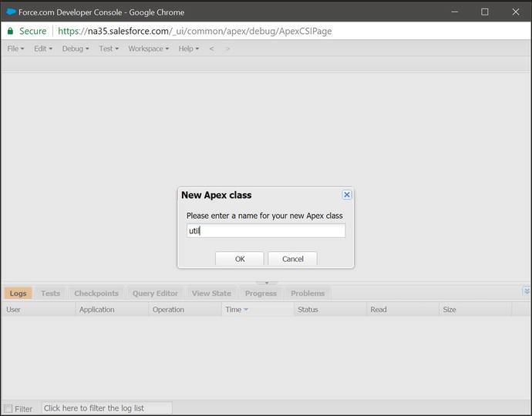Screen dimensions: 532x416
Task: Open the Test menu
Action: (109, 49)
